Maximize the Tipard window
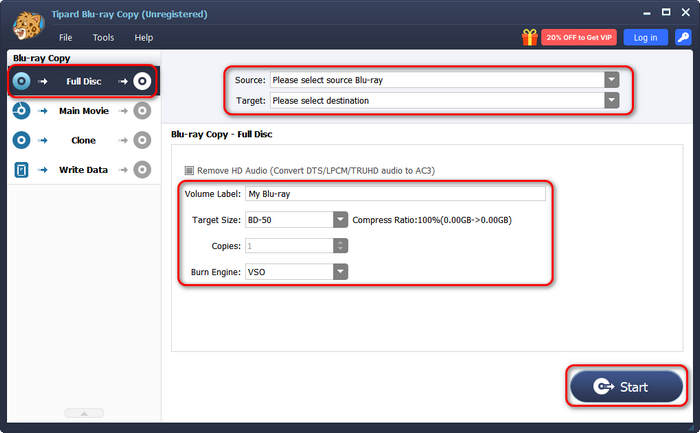The width and height of the screenshot is (700, 433). coord(666,12)
